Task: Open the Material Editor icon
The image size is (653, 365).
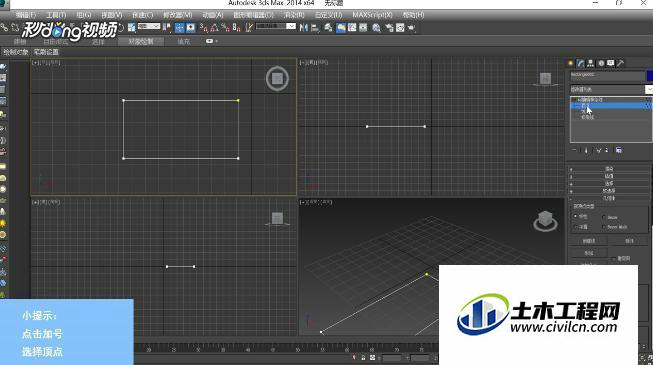Action: [376, 28]
